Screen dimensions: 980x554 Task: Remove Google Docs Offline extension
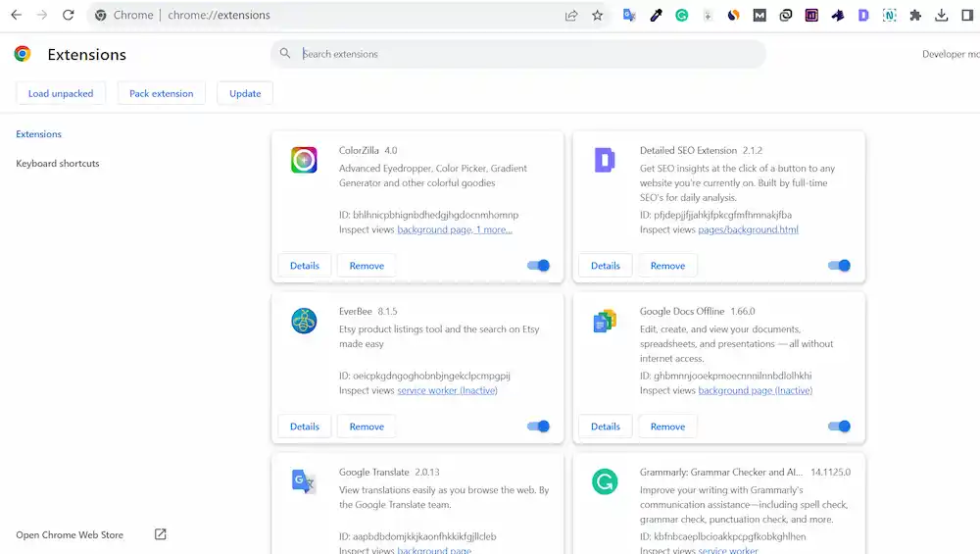click(x=667, y=427)
